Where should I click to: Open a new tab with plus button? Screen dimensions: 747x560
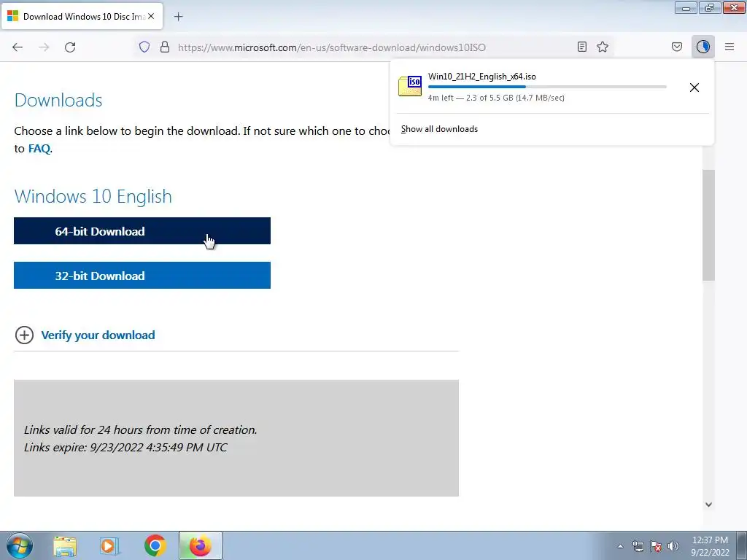click(178, 17)
